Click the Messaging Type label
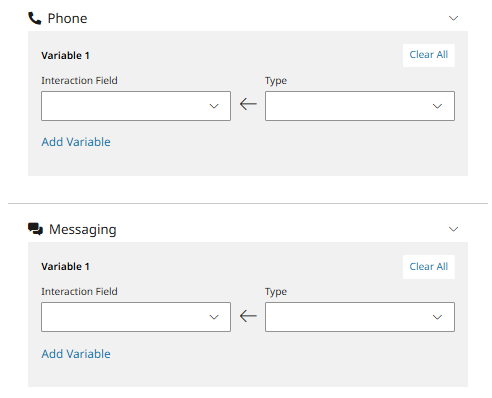Image resolution: width=492 pixels, height=398 pixels. point(276,292)
